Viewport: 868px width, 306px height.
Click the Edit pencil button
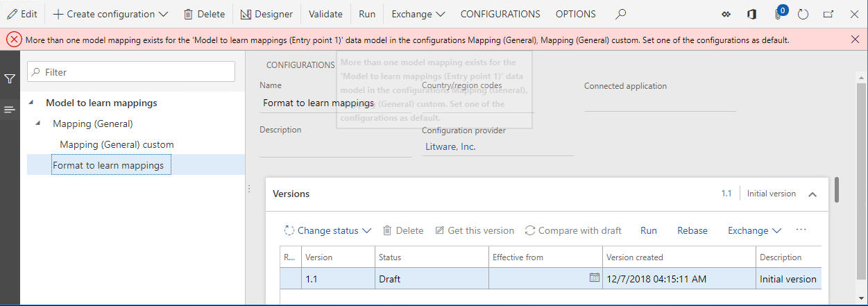click(x=22, y=14)
